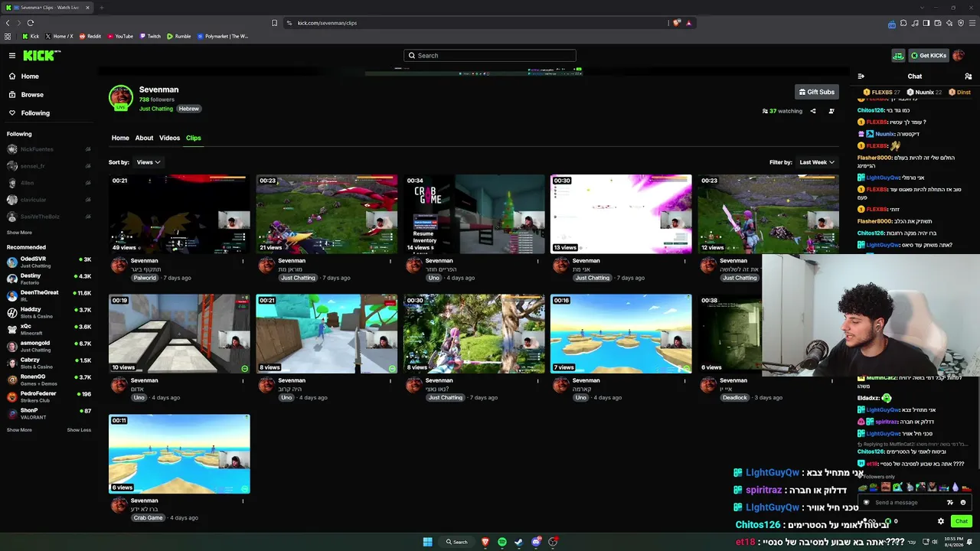This screenshot has height=551, width=980.
Task: Open options menu for the Crab Game clip
Action: pyautogui.click(x=243, y=501)
